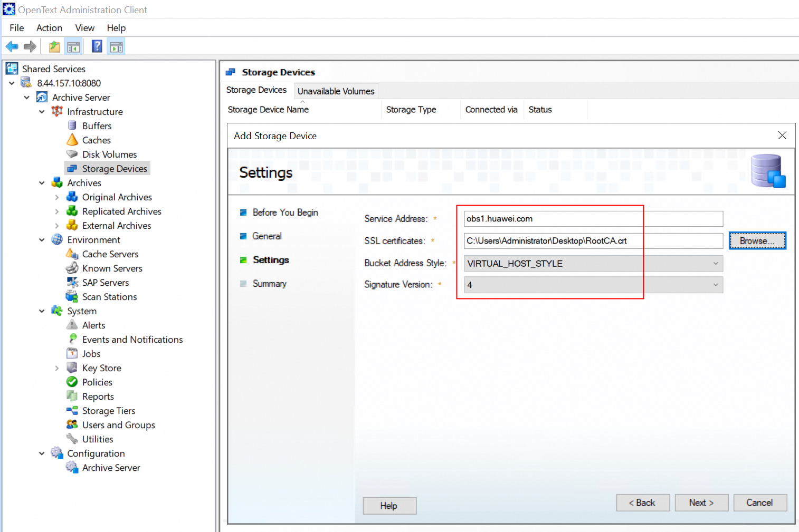This screenshot has height=532, width=799.
Task: Select the Caches warning-triangle icon
Action: pos(72,140)
